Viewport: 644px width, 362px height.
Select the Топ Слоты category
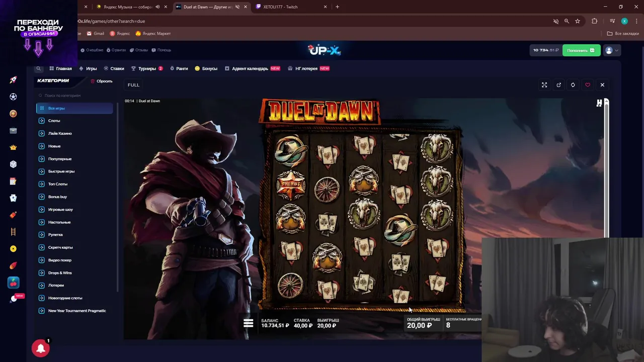pos(74,184)
